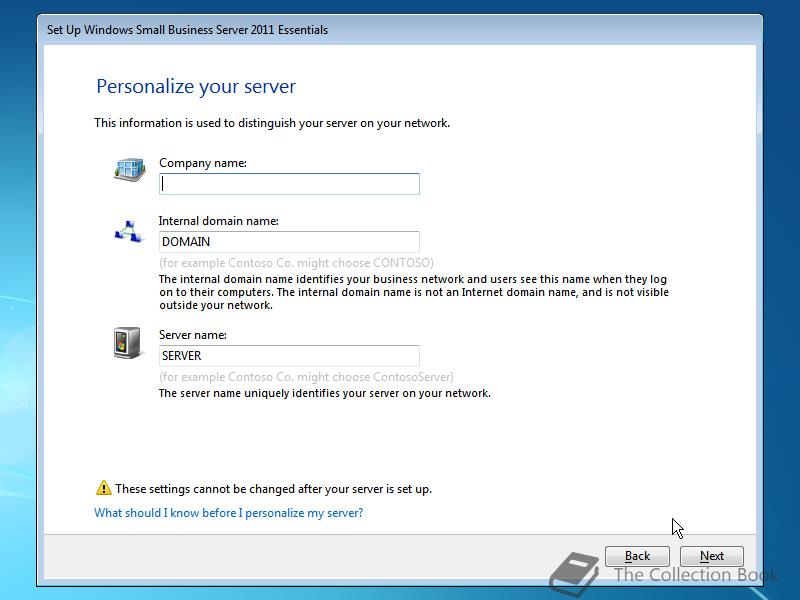Screen dimensions: 800x600
Task: Click the company building icon
Action: tap(130, 170)
